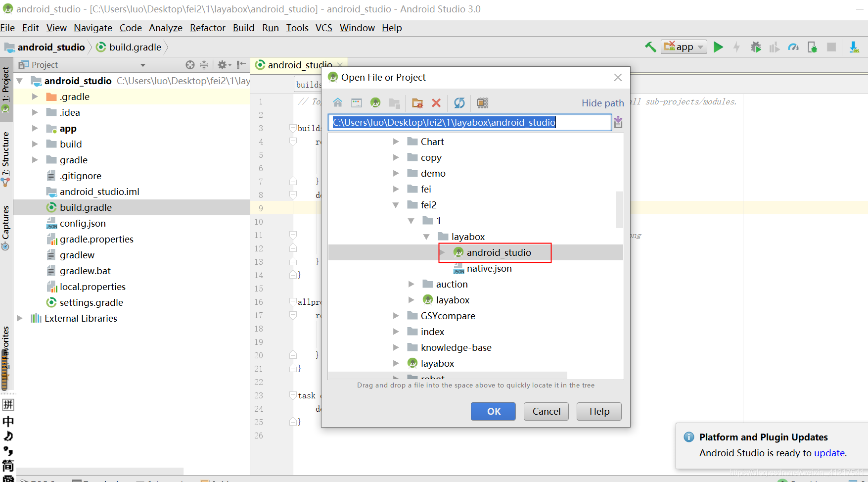Open SDK Manager download arrow icon
Image resolution: width=868 pixels, height=482 pixels.
coord(854,47)
